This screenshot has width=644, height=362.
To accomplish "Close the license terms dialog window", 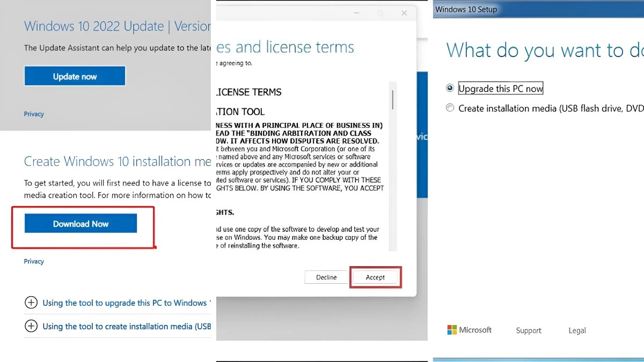I will click(404, 13).
